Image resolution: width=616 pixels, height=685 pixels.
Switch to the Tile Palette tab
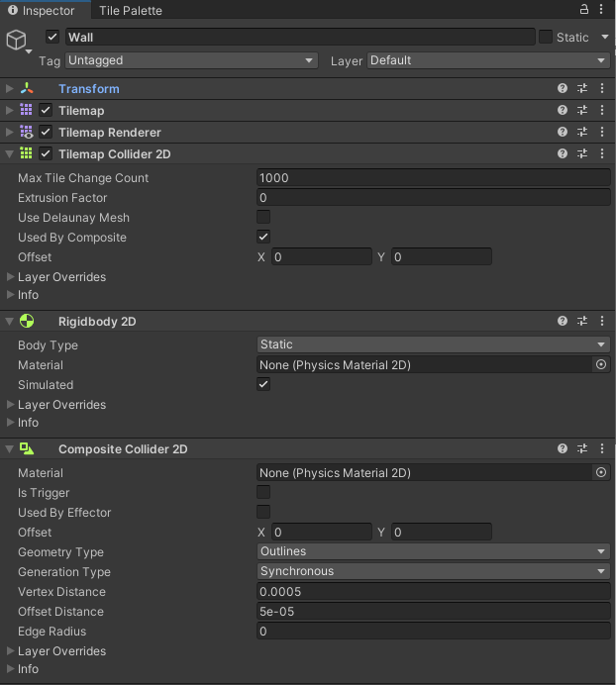point(131,11)
